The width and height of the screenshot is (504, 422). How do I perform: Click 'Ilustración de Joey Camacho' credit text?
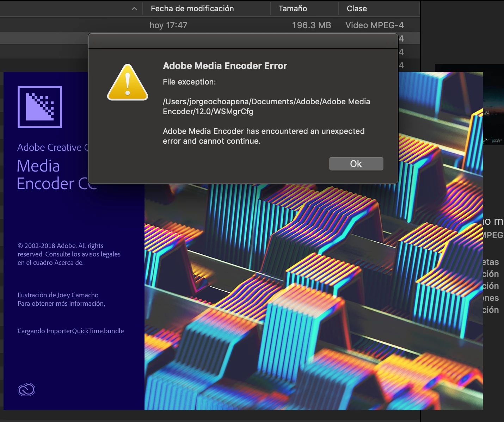[58, 295]
